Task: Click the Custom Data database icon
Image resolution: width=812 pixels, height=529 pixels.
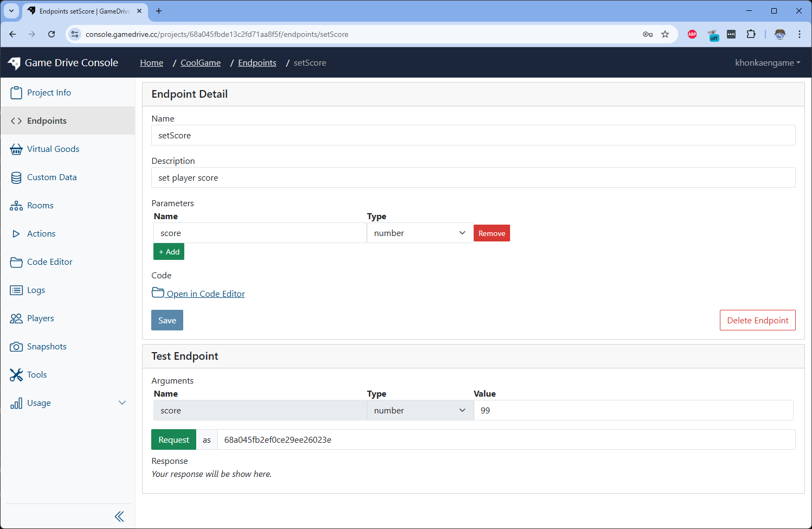Action: [x=16, y=177]
